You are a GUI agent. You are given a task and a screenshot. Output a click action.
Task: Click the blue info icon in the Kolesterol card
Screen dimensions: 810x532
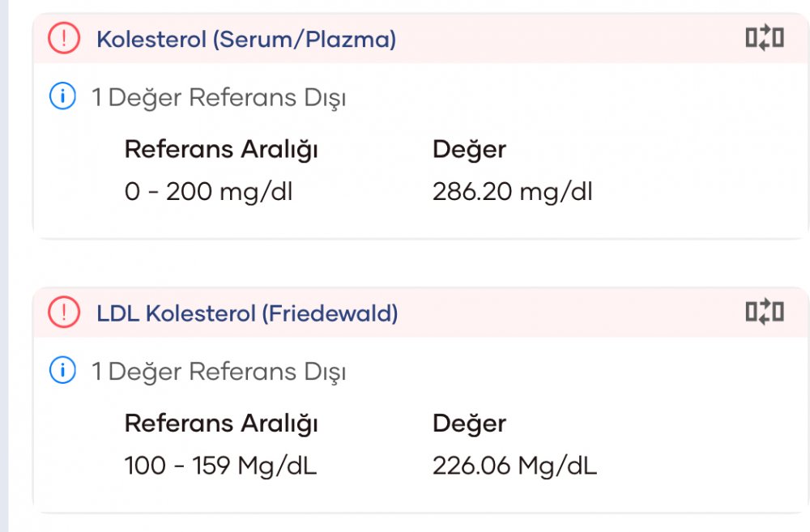point(62,98)
